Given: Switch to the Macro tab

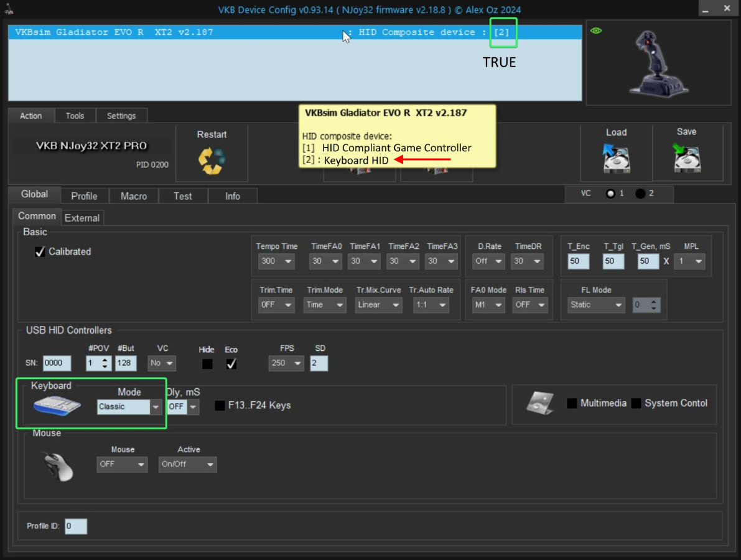Looking at the screenshot, I should point(134,196).
